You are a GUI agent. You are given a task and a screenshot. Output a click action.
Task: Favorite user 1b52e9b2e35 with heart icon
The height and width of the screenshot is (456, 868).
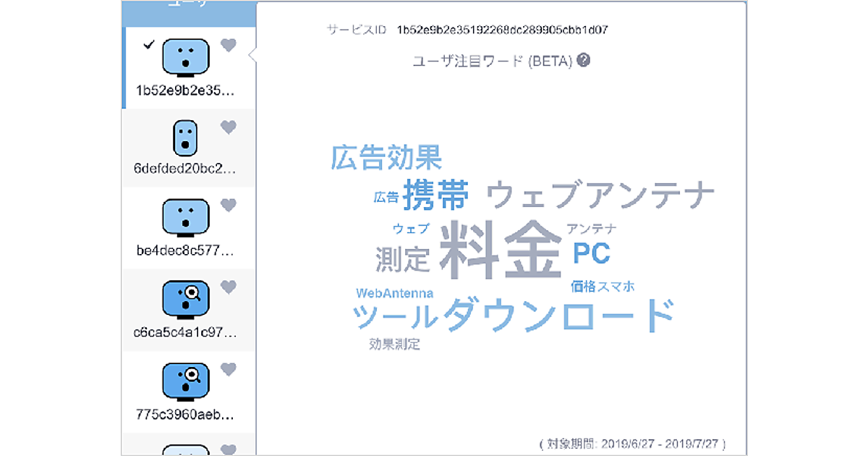click(x=229, y=46)
